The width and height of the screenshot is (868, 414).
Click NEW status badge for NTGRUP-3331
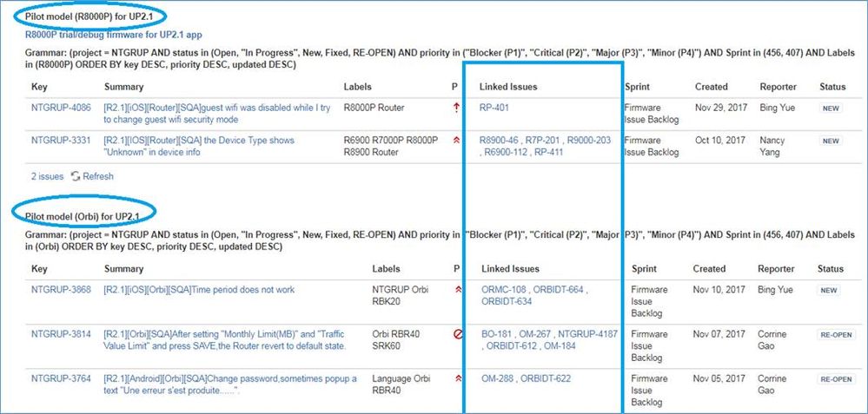831,141
